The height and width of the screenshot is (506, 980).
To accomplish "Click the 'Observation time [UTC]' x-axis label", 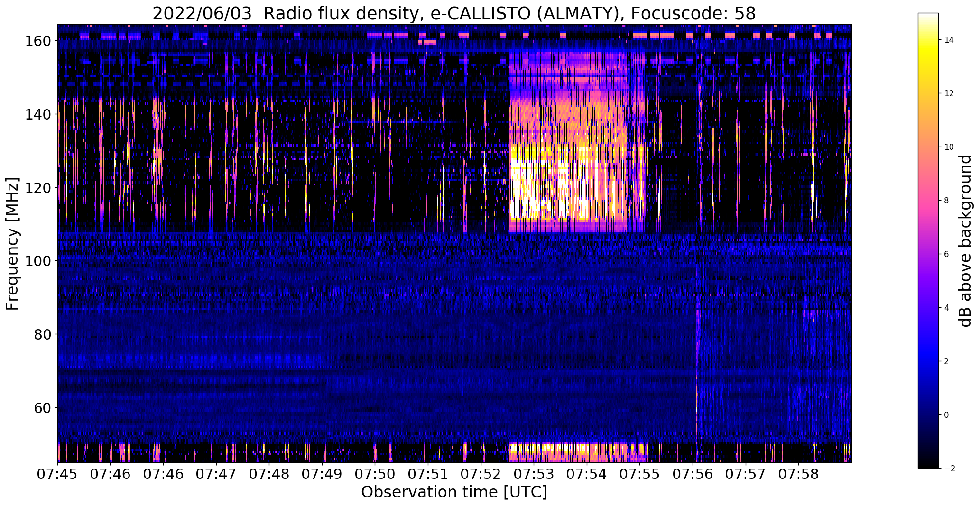I will (454, 492).
